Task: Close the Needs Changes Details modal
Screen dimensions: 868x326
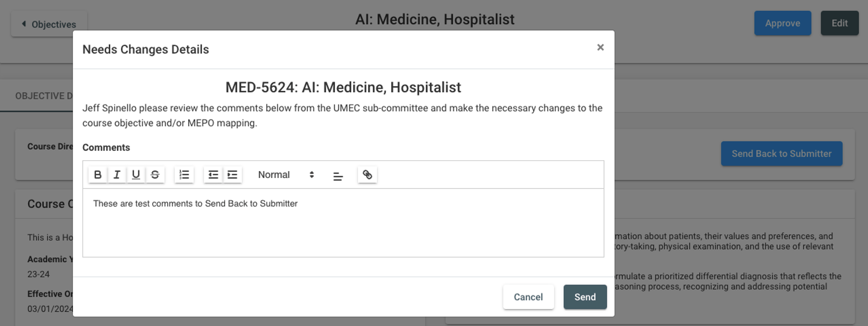Action: coord(600,47)
